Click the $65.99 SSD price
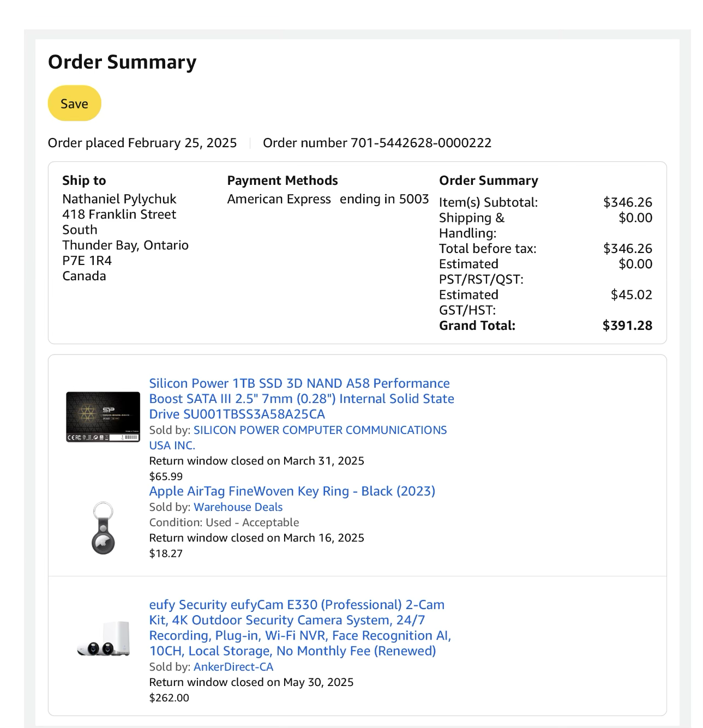Viewport: 703px width, 728px height. coord(166,477)
